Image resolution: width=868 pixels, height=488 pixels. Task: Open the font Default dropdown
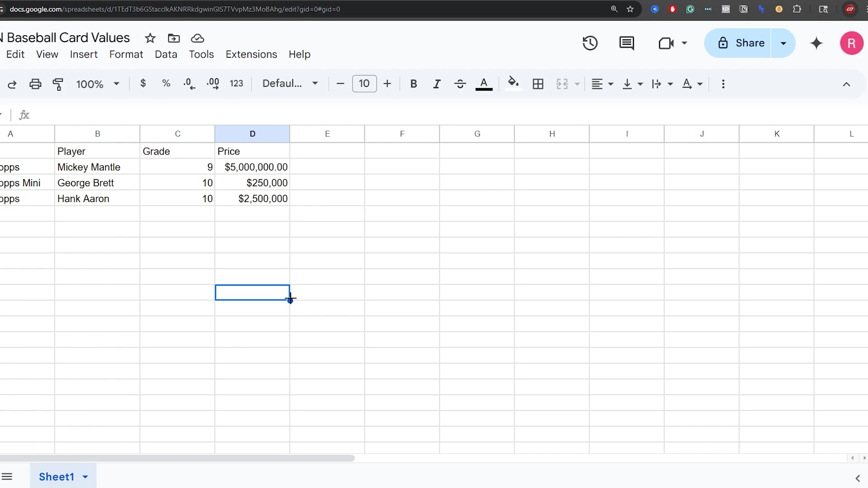[x=290, y=84]
